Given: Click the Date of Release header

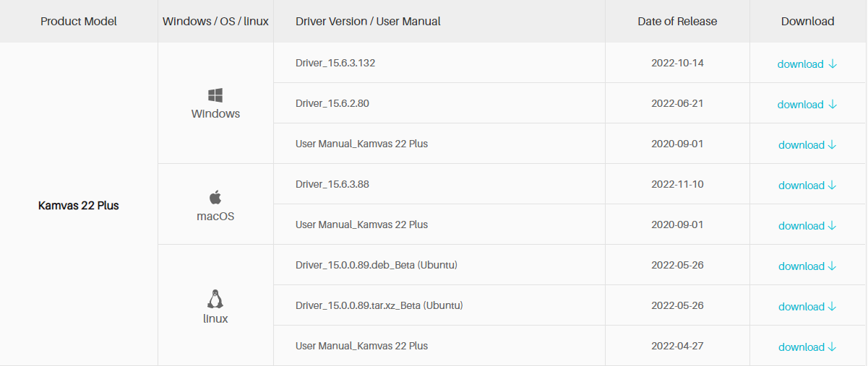Looking at the screenshot, I should (677, 22).
